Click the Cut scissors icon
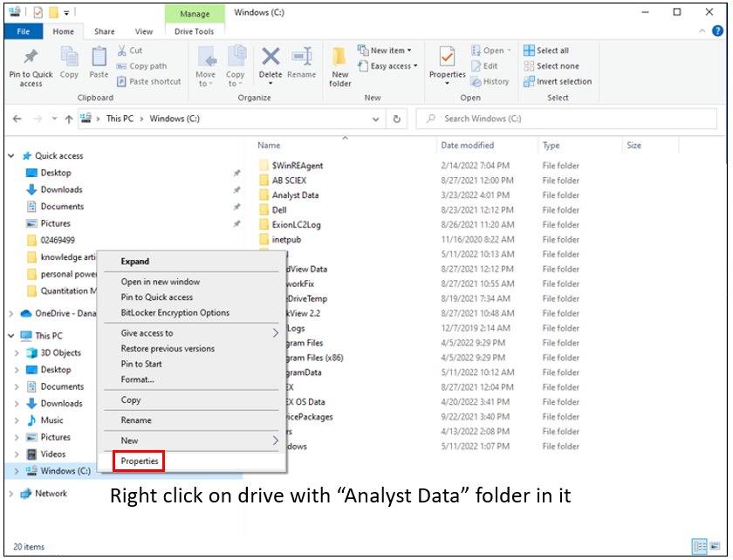 [x=122, y=50]
